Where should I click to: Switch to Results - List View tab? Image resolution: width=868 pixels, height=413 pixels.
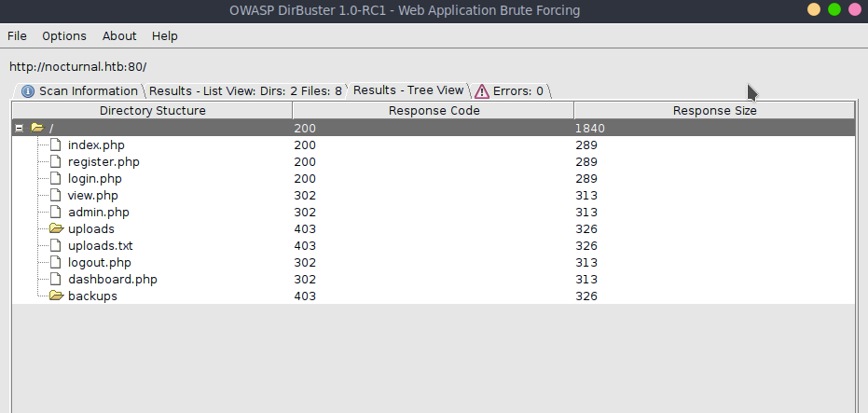click(245, 91)
